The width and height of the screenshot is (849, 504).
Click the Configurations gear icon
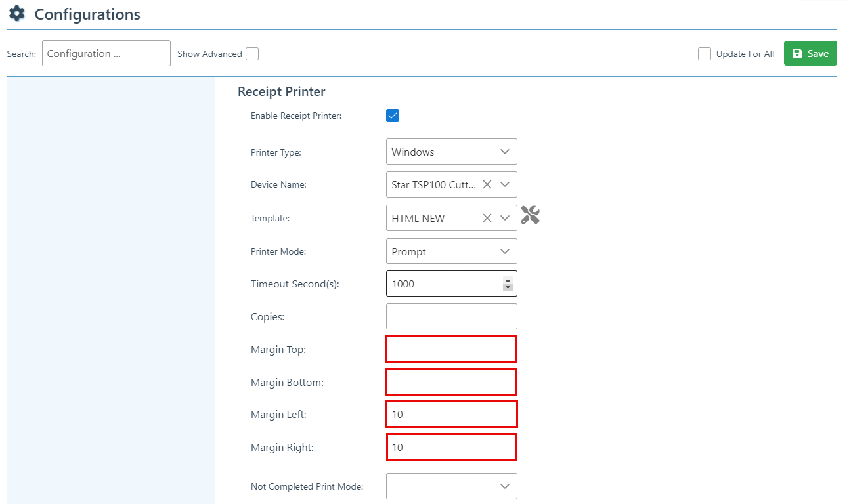(17, 14)
